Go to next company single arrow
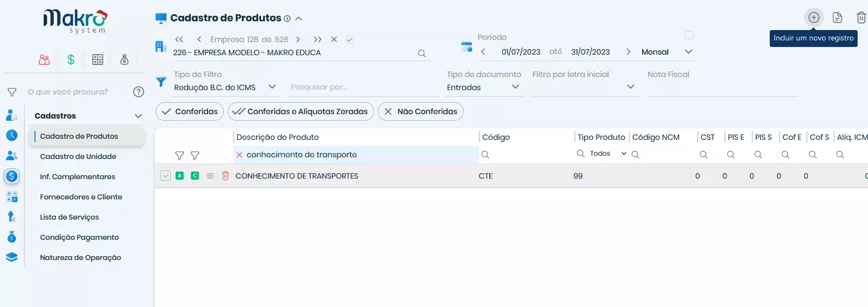 (298, 39)
